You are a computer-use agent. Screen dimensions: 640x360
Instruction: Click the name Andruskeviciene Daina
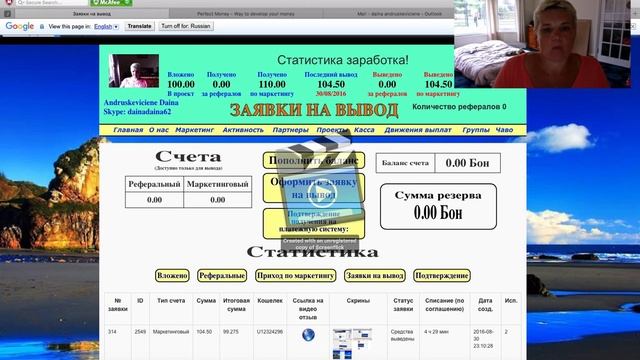141,102
